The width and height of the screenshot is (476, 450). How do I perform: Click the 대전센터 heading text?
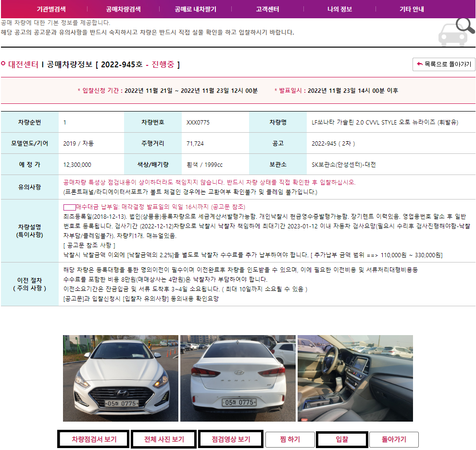[x=24, y=64]
